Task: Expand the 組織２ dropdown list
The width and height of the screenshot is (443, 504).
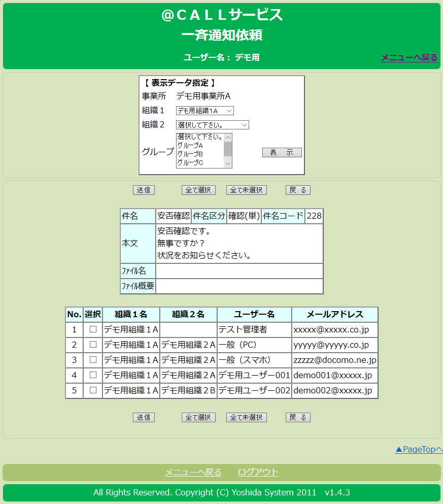Action: [212, 125]
